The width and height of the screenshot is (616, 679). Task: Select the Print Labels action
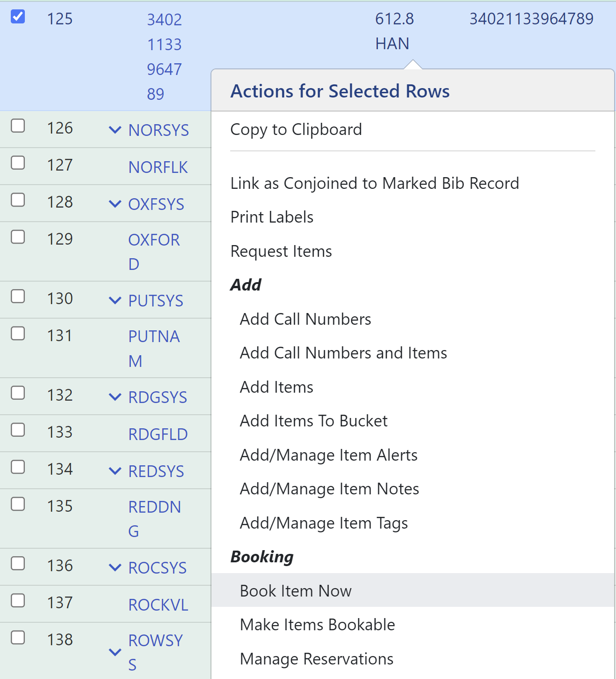coord(271,217)
